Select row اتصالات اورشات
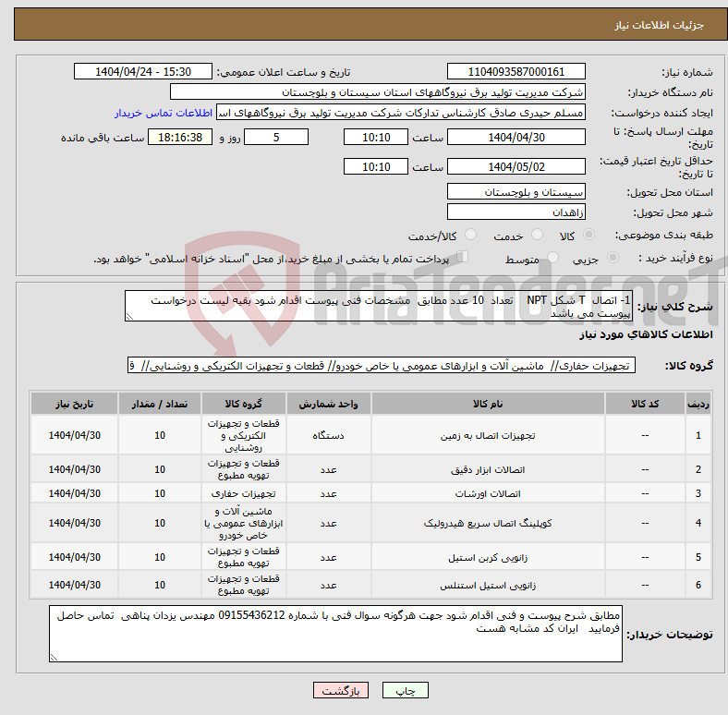Viewport: 728px width, 715px height. 371,493
